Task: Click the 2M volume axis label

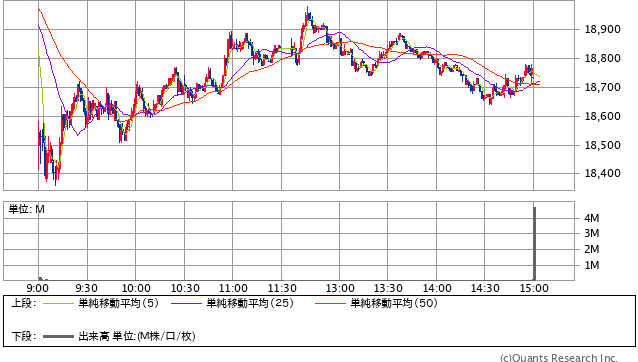Action: [592, 249]
